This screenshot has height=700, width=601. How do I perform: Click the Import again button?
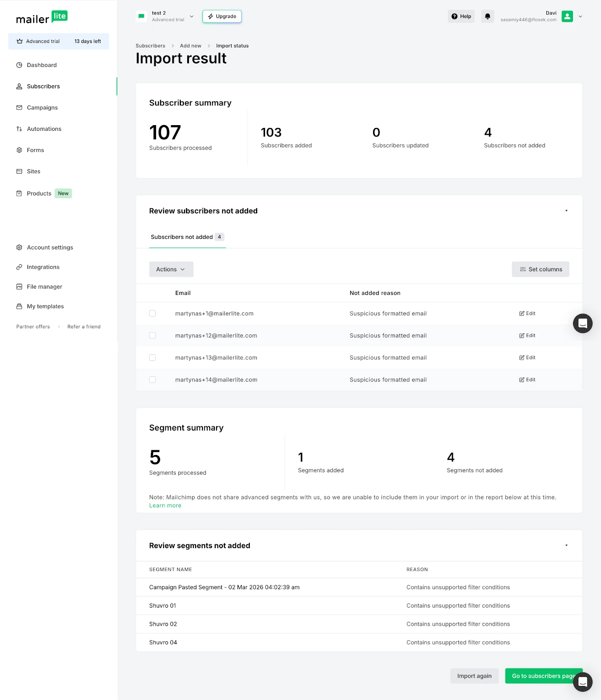[474, 676]
